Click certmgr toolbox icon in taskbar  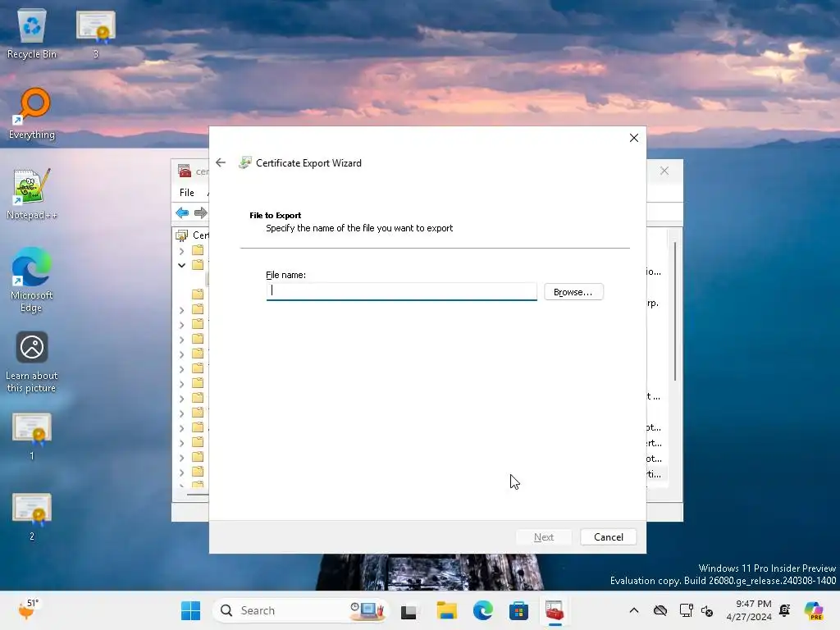(x=555, y=610)
